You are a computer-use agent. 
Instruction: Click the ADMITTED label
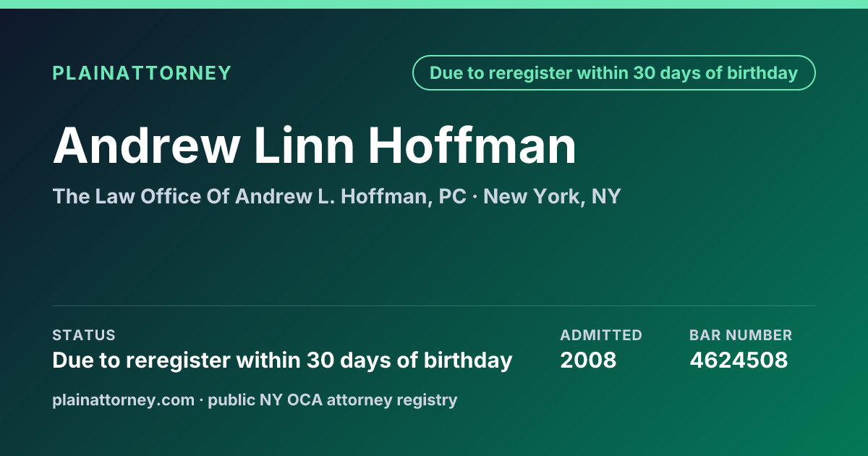[601, 335]
